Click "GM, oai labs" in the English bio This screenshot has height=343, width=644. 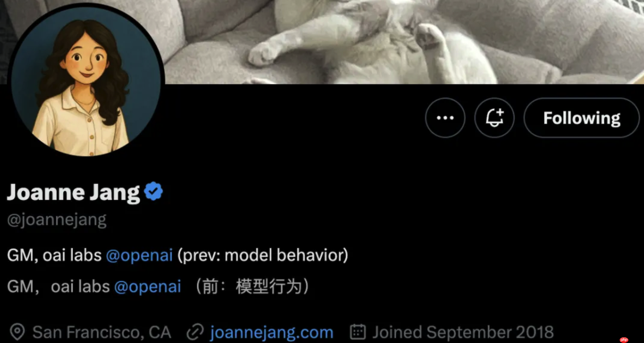(54, 255)
